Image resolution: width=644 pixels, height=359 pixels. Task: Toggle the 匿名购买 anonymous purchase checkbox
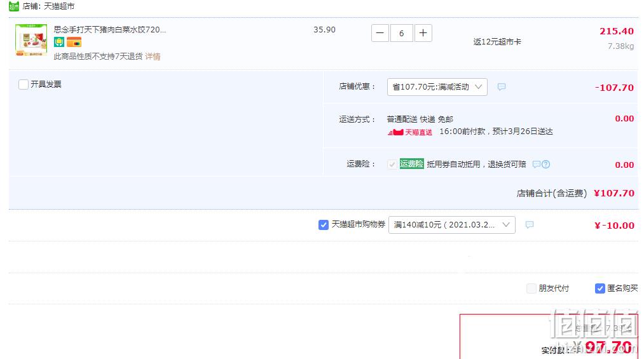pos(599,288)
